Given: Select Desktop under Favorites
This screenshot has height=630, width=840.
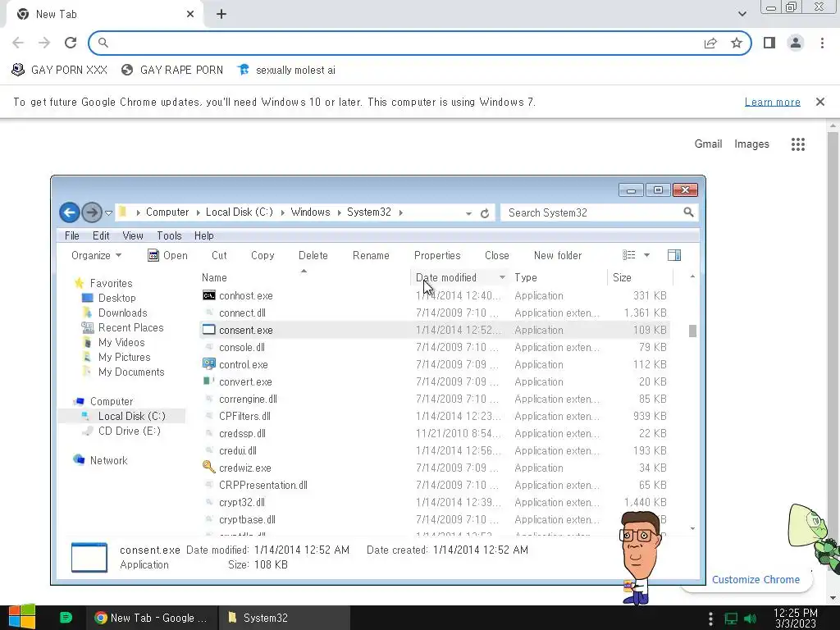Looking at the screenshot, I should (x=116, y=298).
